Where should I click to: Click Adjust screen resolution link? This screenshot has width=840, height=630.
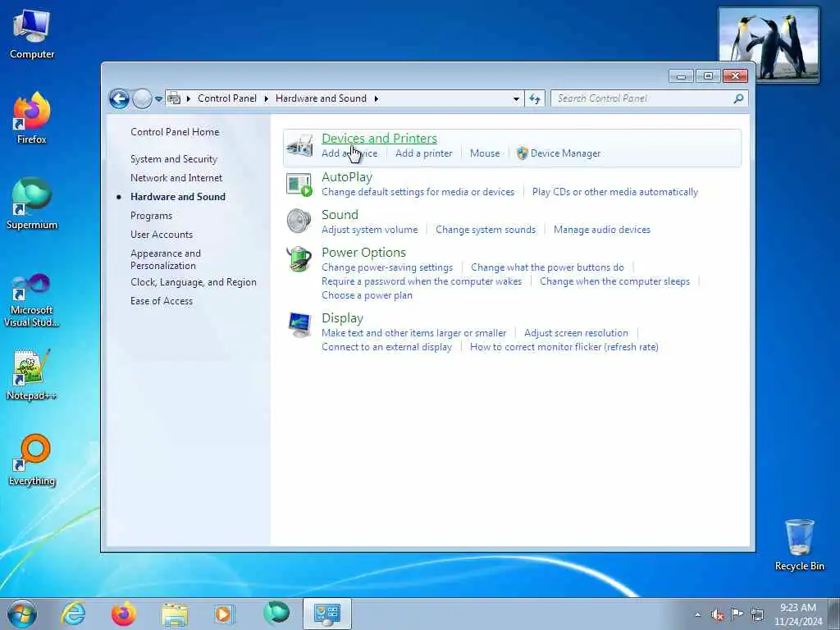(x=576, y=333)
